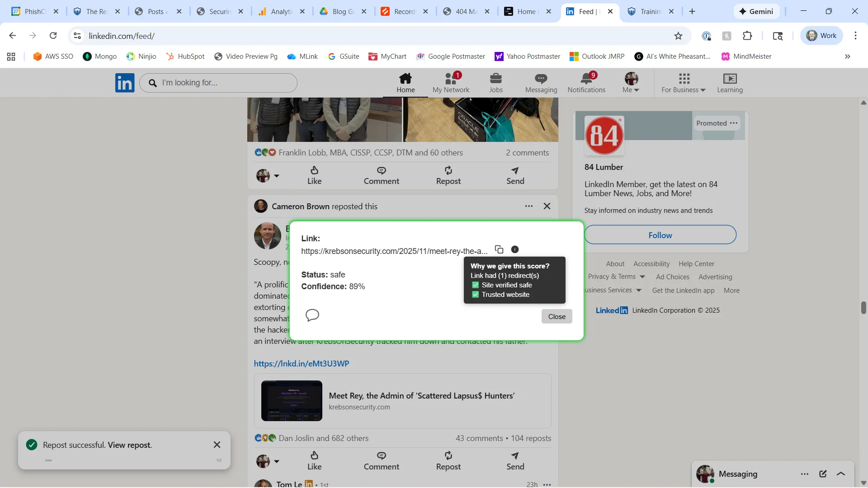Image resolution: width=868 pixels, height=488 pixels.
Task: Click the info icon next to the link
Action: [x=515, y=249]
